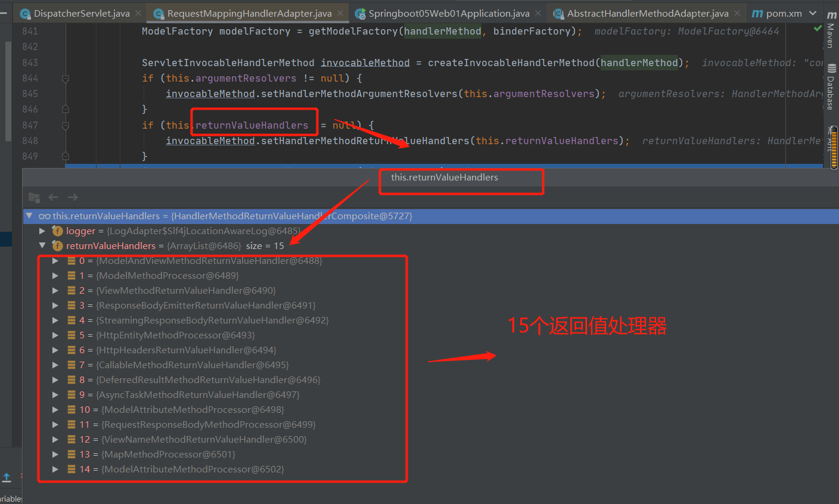The image size is (839, 504).
Task: Click createInvocableHandlerMethod call on line 843
Action: (511, 63)
